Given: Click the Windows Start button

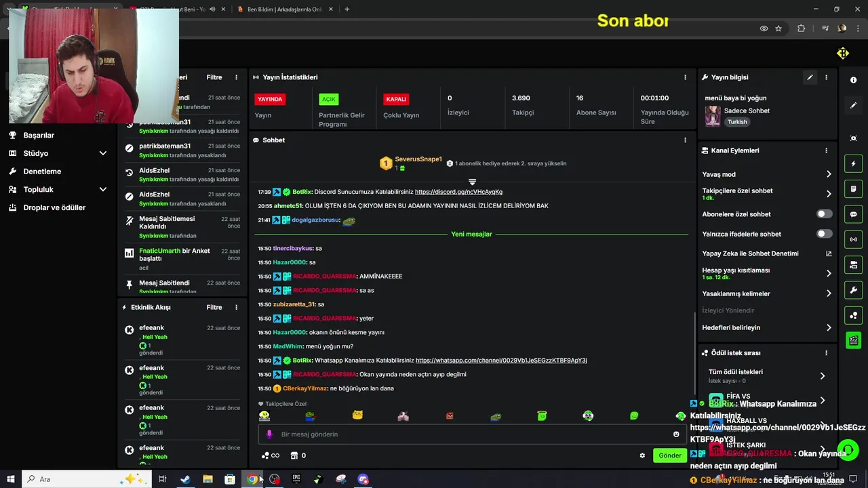Looking at the screenshot, I should click(10, 479).
